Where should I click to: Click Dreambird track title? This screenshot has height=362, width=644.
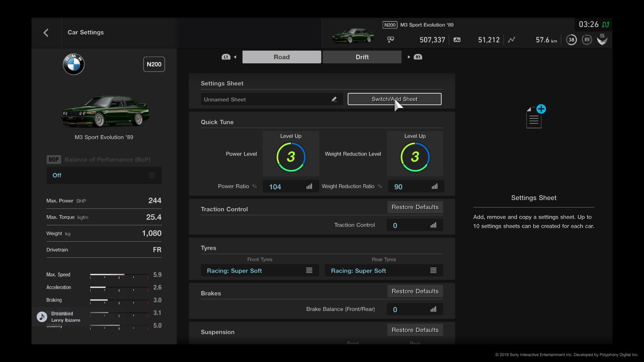click(x=62, y=313)
